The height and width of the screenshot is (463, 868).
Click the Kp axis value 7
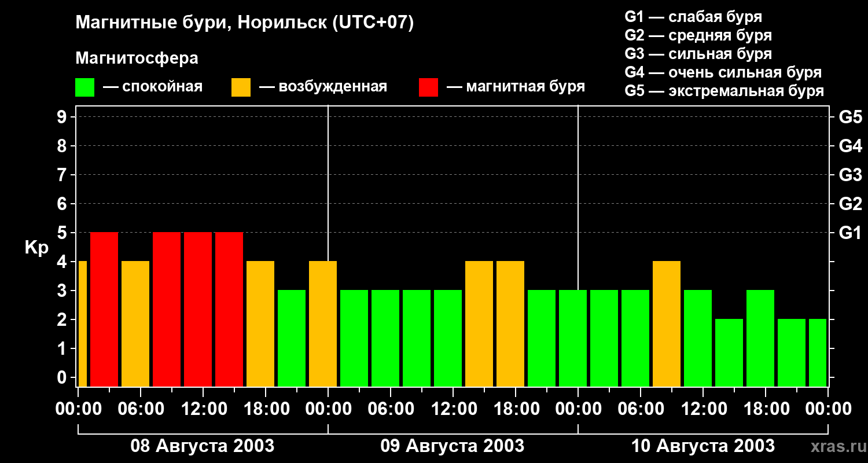pyautogui.click(x=63, y=175)
